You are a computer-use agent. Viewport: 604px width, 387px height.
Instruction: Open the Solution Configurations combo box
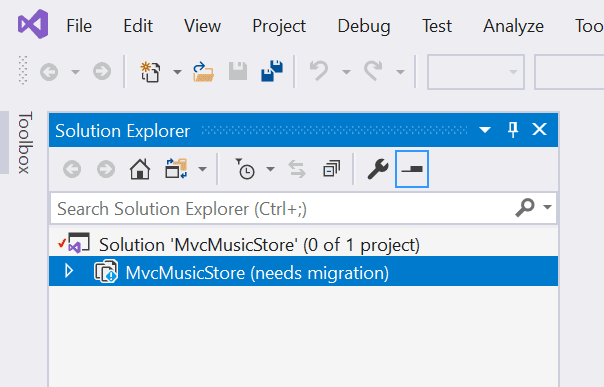tap(476, 72)
